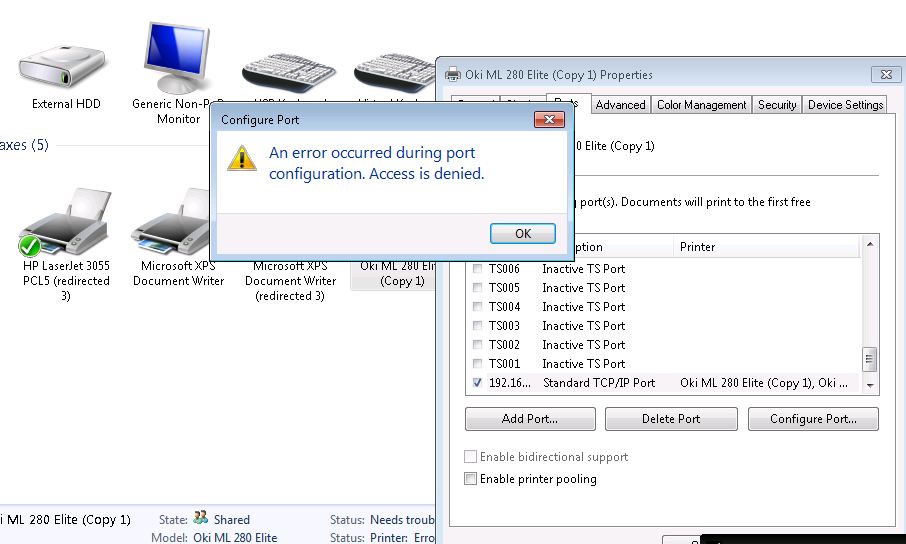
Task: Select the TS001 Inactive TS Port row
Action: click(664, 364)
